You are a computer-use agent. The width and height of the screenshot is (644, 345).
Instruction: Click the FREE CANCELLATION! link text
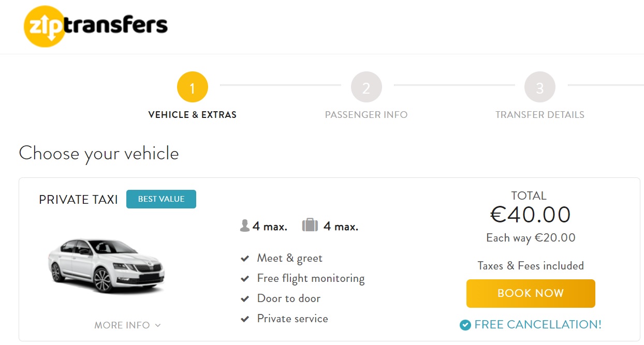click(538, 325)
